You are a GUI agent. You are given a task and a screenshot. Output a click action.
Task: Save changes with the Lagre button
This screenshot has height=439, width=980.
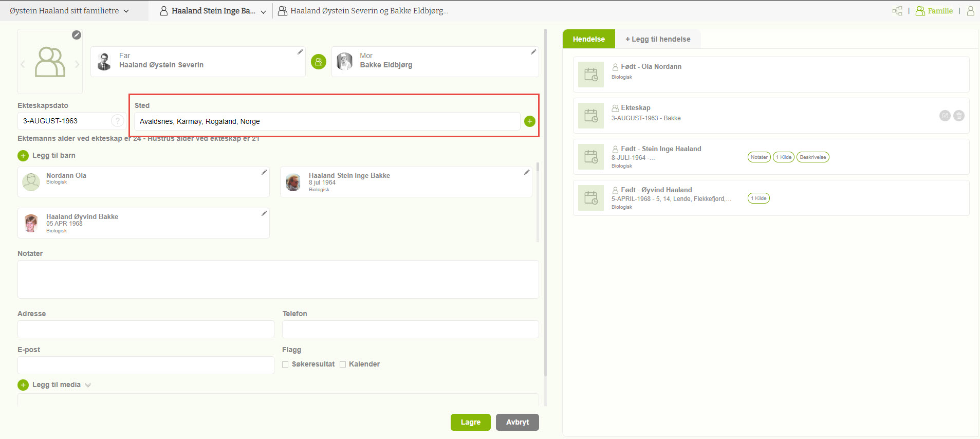point(470,422)
